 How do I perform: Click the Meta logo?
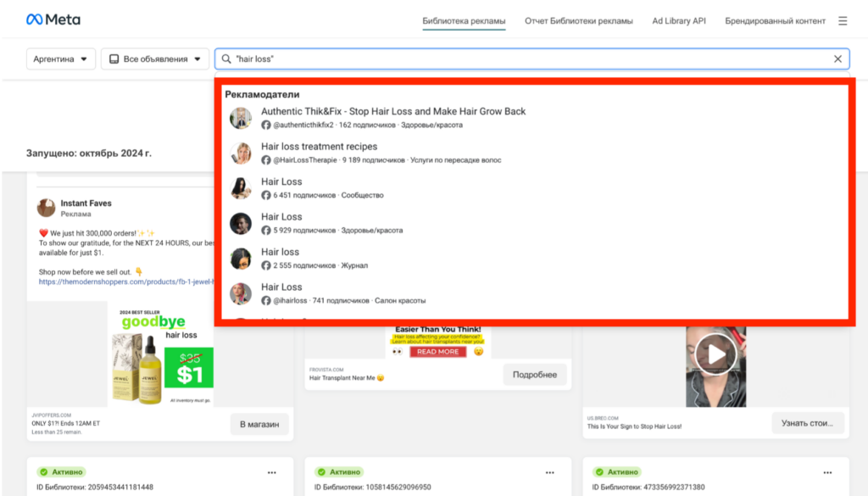point(53,20)
